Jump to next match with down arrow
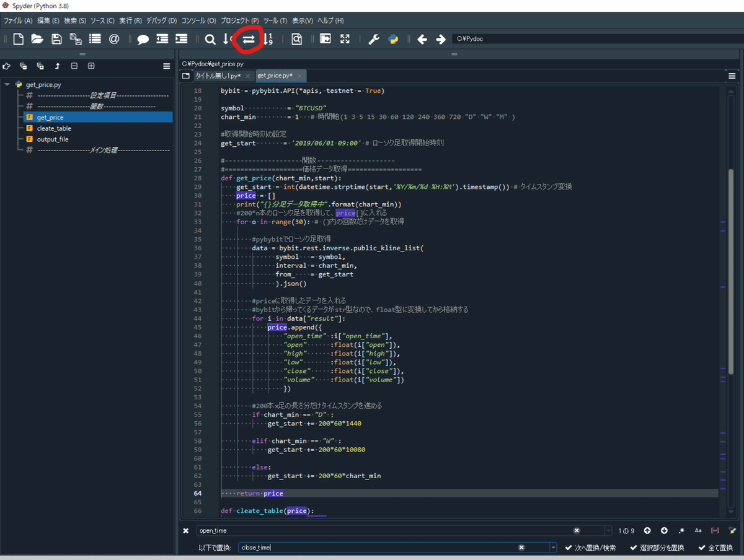The width and height of the screenshot is (744, 560). click(664, 531)
